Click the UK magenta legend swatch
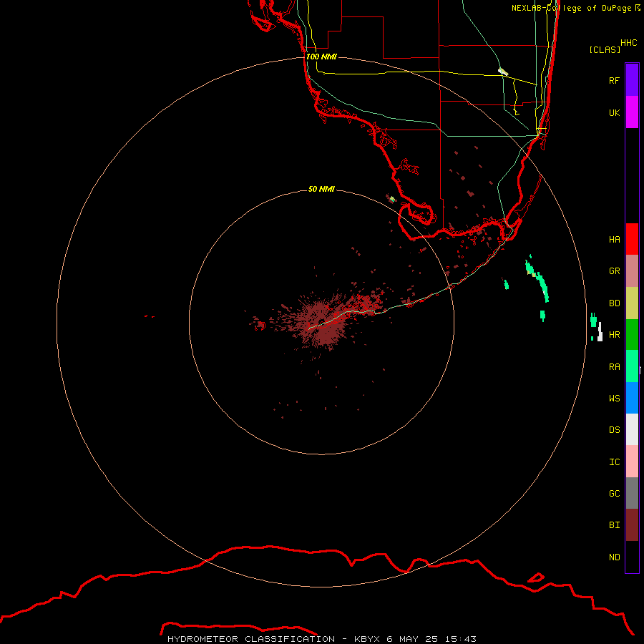This screenshot has height=644, width=644. pos(632,112)
